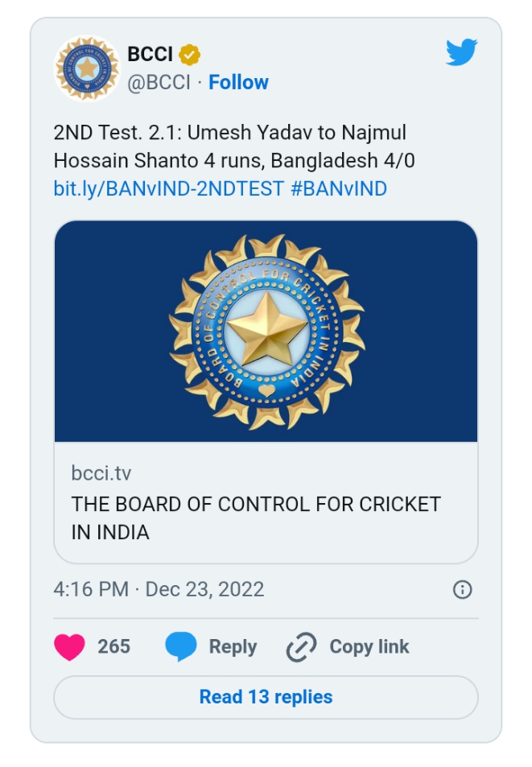Viewport: 532px width, 767px height.
Task: Click the gold verified badge
Action: (x=190, y=55)
